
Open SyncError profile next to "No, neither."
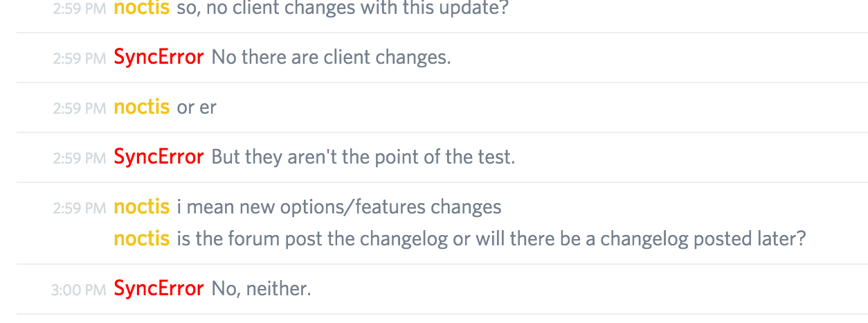159,288
